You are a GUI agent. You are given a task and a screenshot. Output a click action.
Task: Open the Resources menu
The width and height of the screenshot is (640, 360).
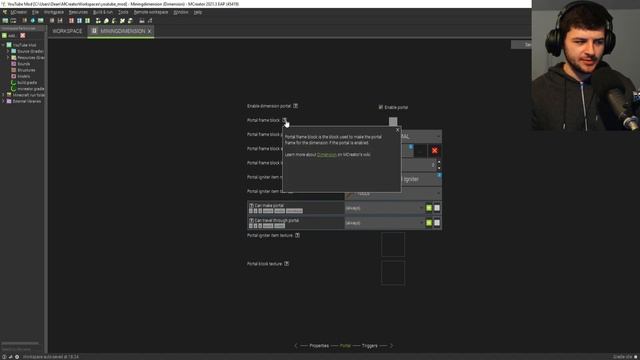pyautogui.click(x=78, y=12)
